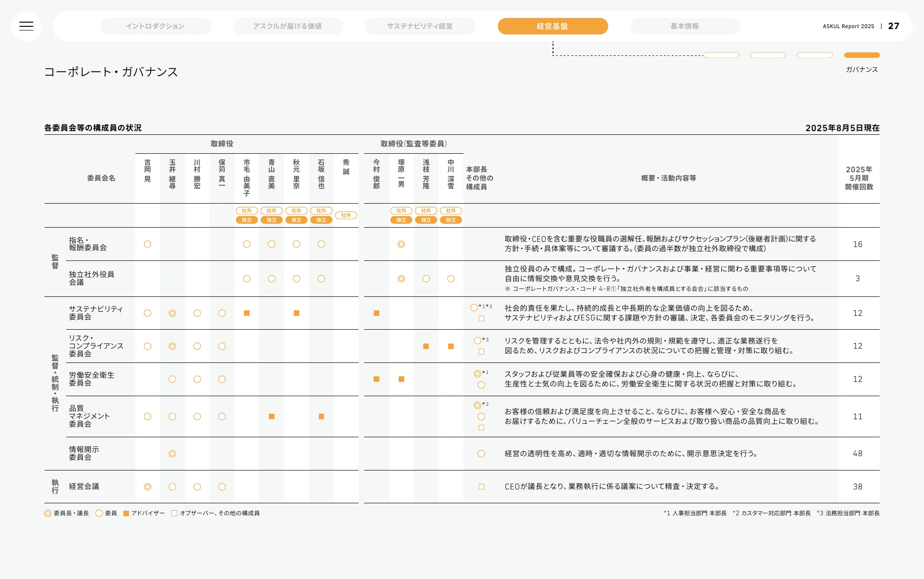
Task: Click the 委員長・議長 legend symbol
Action: coord(48,513)
